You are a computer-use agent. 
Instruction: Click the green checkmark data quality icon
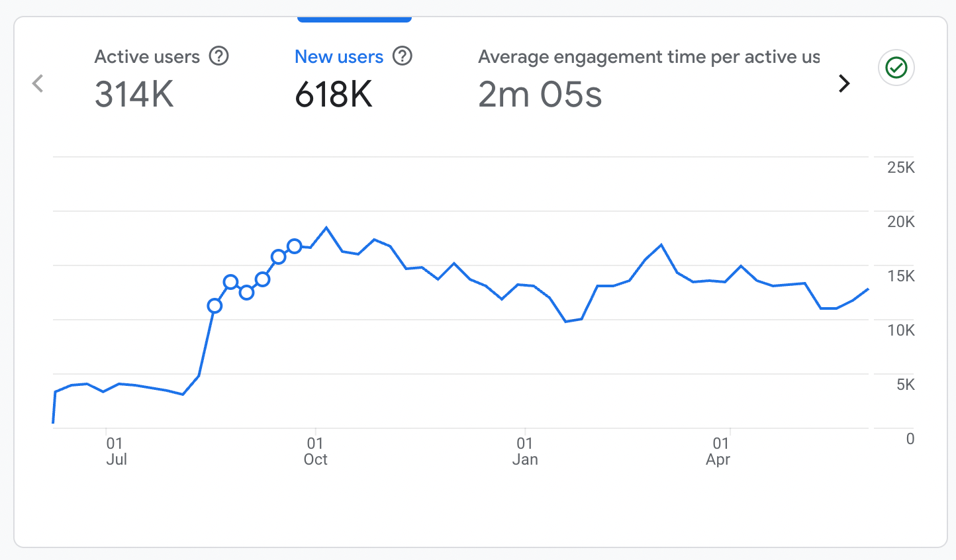coord(896,68)
